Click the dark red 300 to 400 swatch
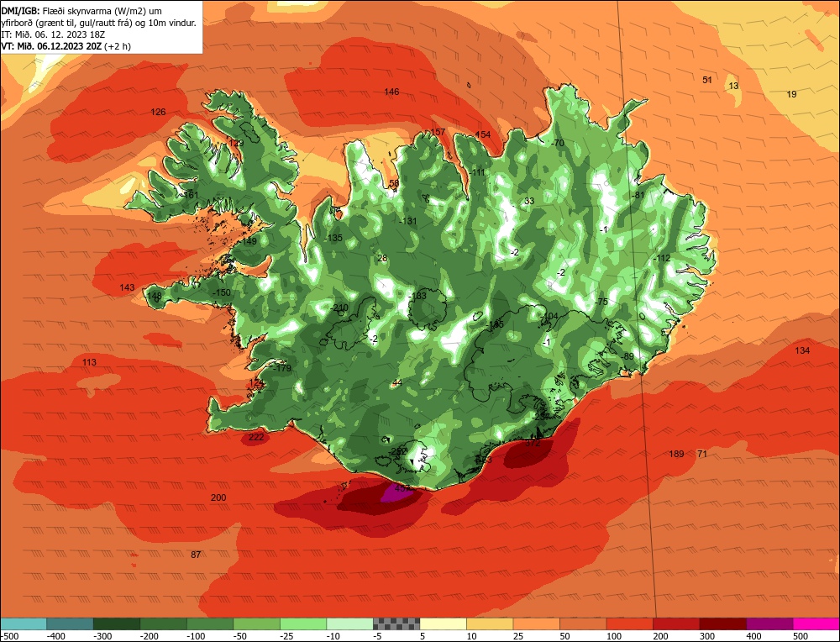840x642 pixels. (x=723, y=624)
